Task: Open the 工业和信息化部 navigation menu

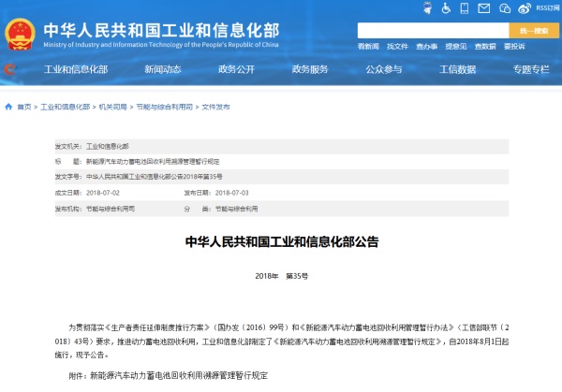Action: coord(74,69)
